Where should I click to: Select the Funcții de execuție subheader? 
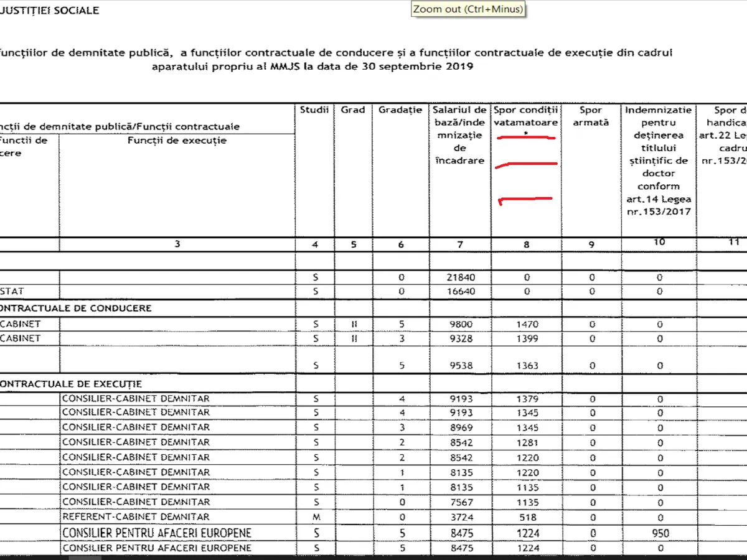tap(177, 141)
